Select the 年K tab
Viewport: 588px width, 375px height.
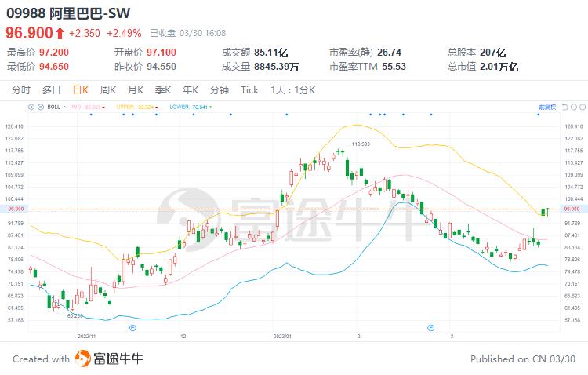(191, 90)
